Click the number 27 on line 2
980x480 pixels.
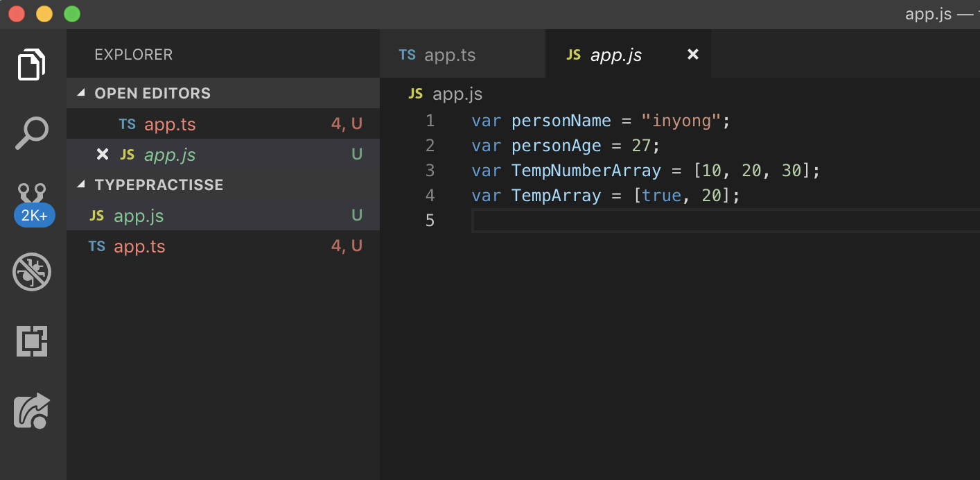click(642, 146)
